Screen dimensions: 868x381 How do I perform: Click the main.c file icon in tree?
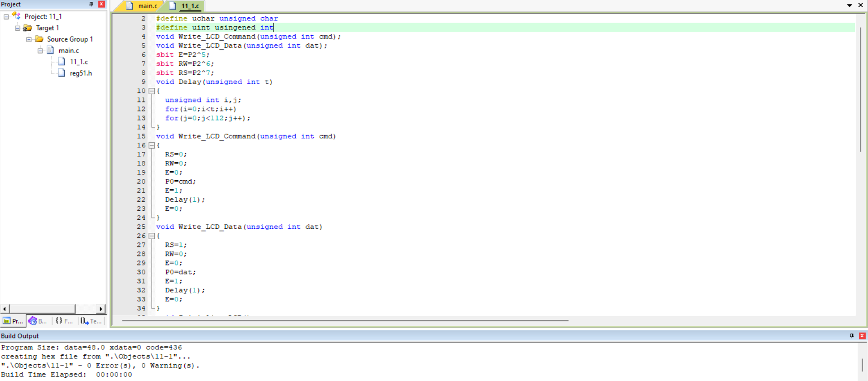[x=50, y=50]
